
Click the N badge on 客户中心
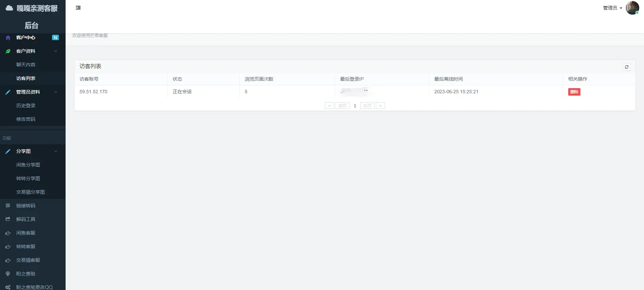(x=55, y=37)
